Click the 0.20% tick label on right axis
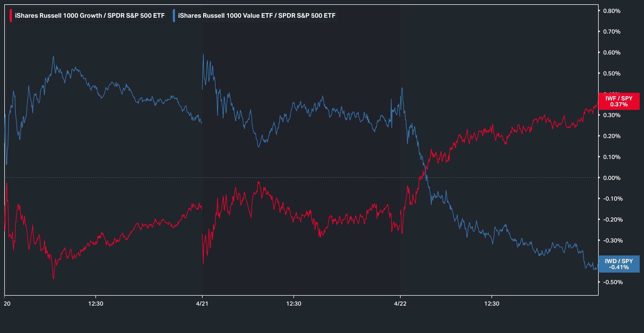Screen dimensions: 644x333 [612, 136]
